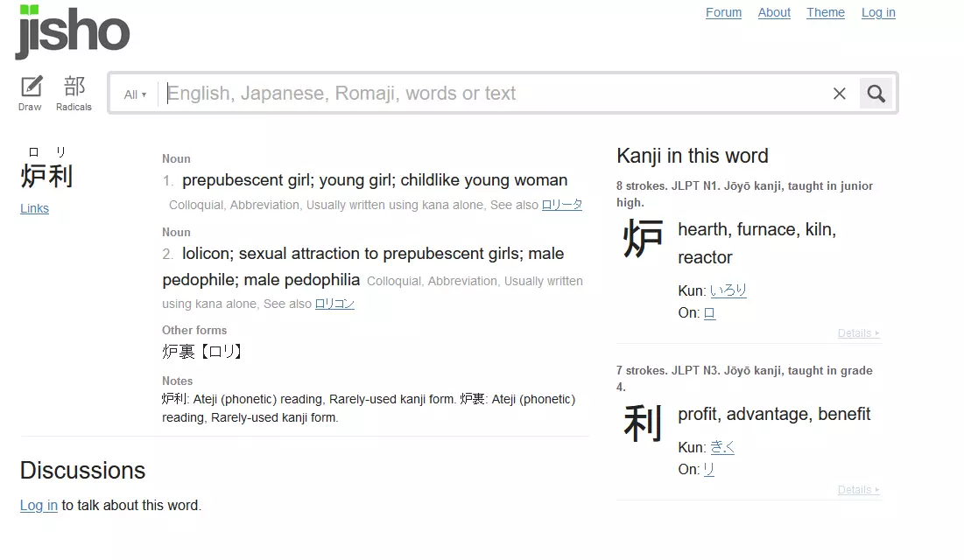This screenshot has width=964, height=560.
Task: Select 'hearth, furnace, kiln, reactor' meaning text
Action: [x=756, y=243]
